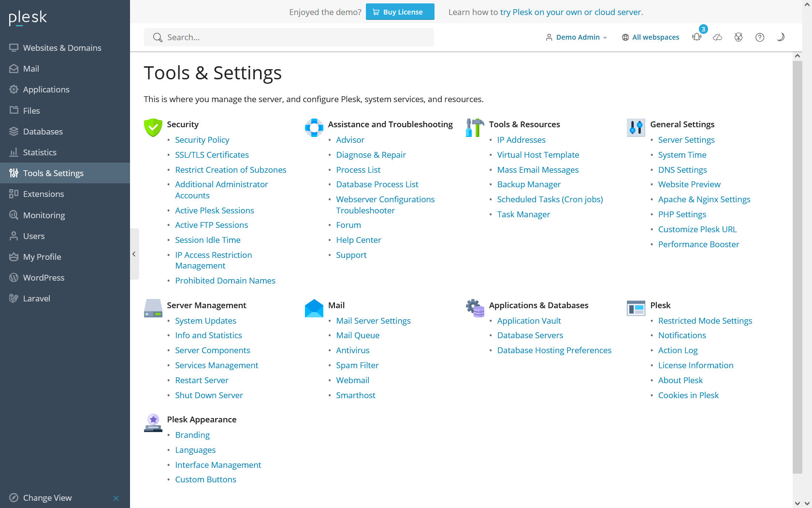The width and height of the screenshot is (812, 508).
Task: Toggle dark mode with the moon icon
Action: coord(781,37)
